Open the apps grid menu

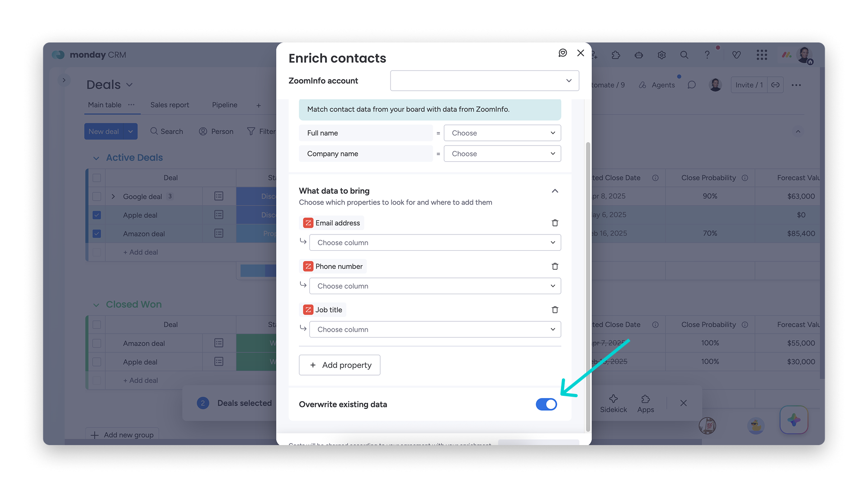(x=762, y=55)
